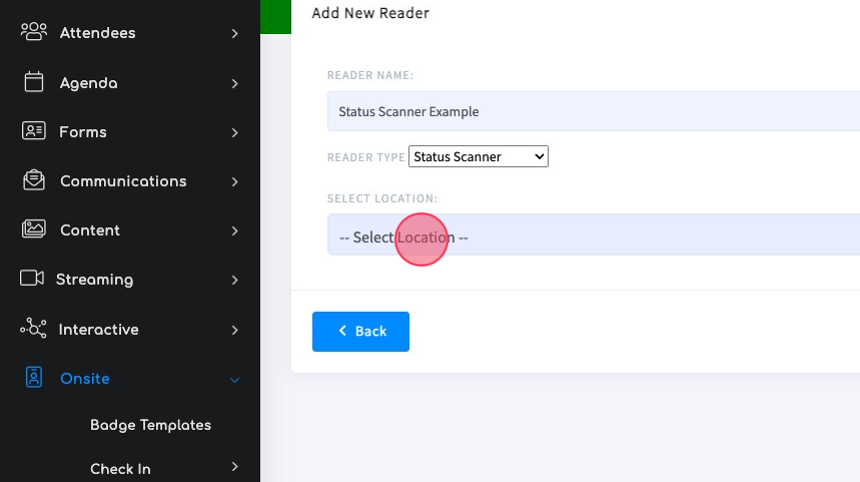Click the Streaming video camera icon
Screen dimensions: 860x482
32,278
